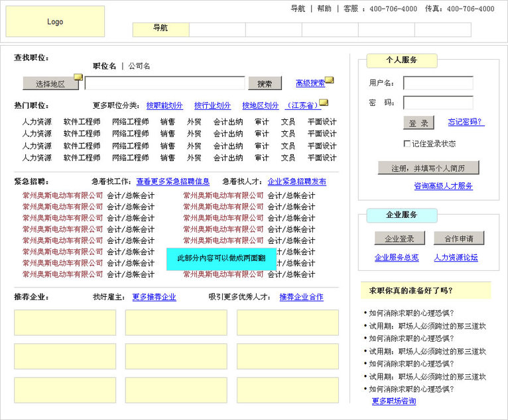The height and width of the screenshot is (420, 508).
Task: Switch to the 公司名 search tab
Action: click(x=139, y=66)
